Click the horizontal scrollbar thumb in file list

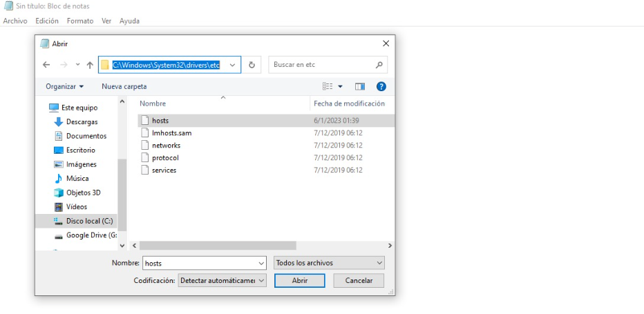pyautogui.click(x=218, y=246)
